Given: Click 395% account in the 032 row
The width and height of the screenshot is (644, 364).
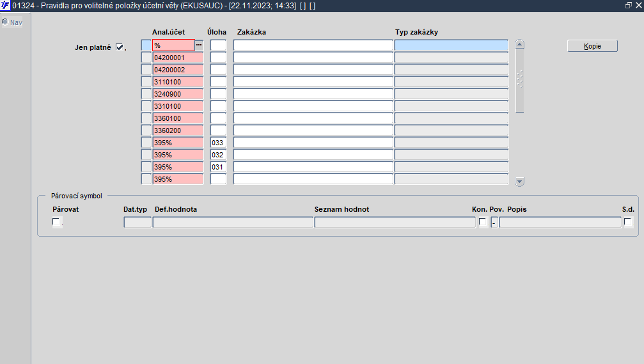Looking at the screenshot, I should [x=178, y=155].
